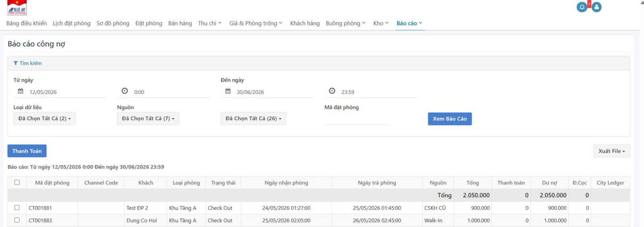Click clock icon next to 23:59
The image size is (644, 227).
[332, 91]
